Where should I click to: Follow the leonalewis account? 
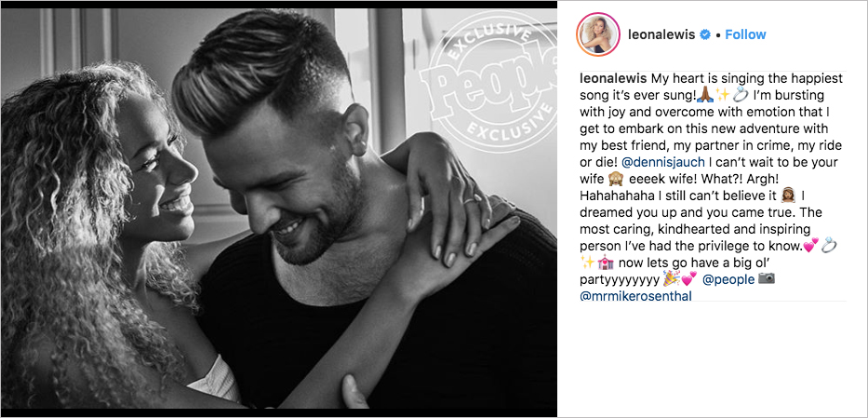(x=745, y=34)
